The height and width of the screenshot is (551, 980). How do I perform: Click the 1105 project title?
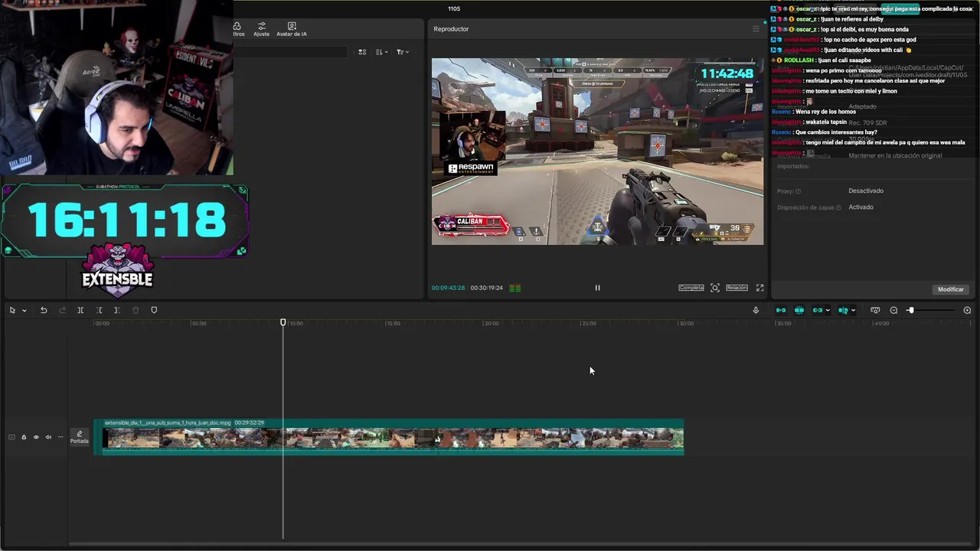[454, 8]
